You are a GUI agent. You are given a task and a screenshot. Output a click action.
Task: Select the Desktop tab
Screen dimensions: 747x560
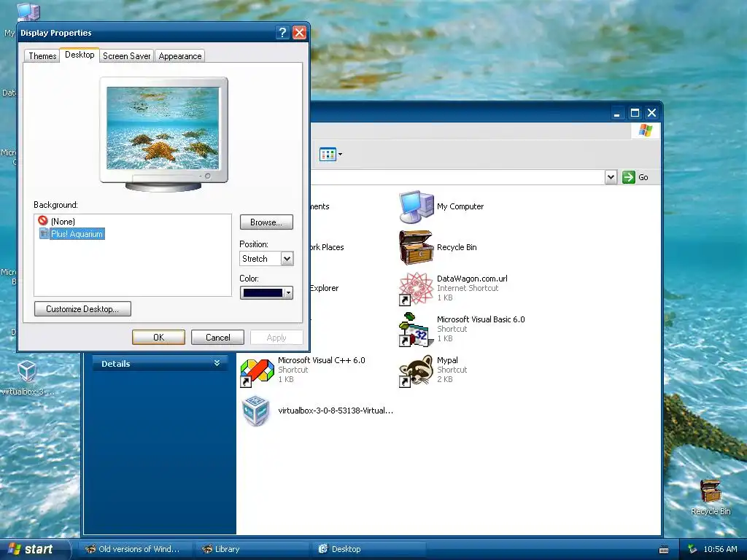click(x=80, y=55)
